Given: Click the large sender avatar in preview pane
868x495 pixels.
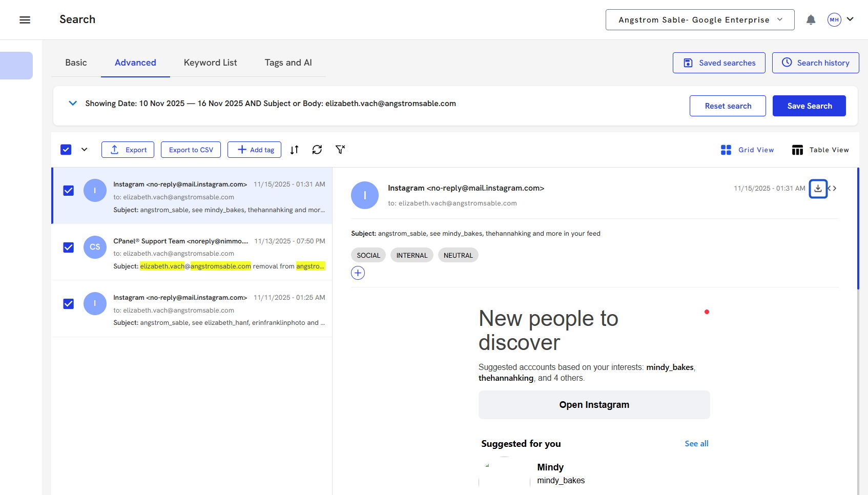Looking at the screenshot, I should (365, 195).
